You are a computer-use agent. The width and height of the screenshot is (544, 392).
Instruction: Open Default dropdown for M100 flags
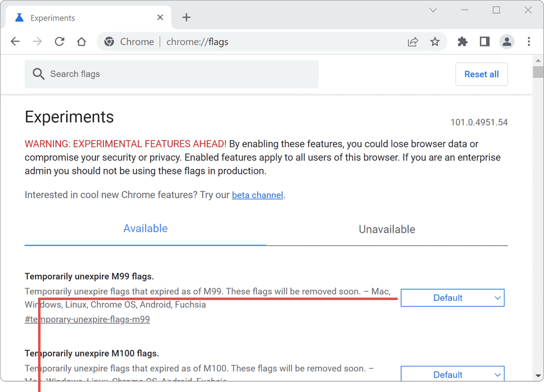(453, 374)
